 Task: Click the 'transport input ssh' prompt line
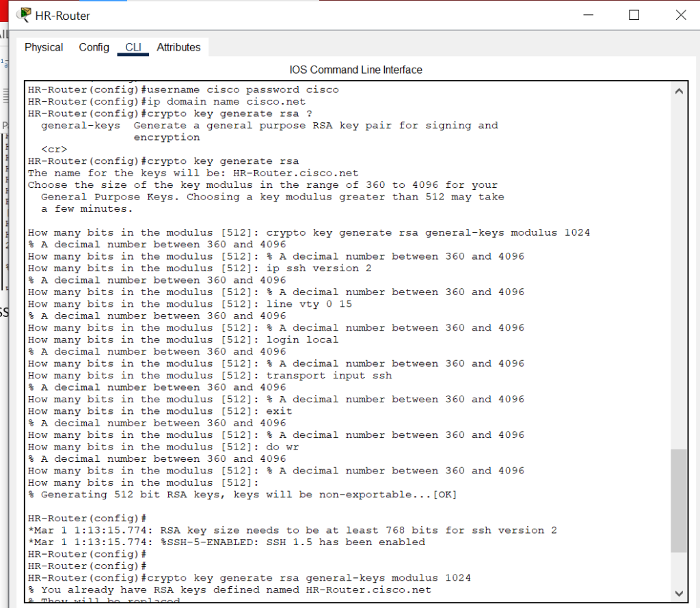[210, 376]
